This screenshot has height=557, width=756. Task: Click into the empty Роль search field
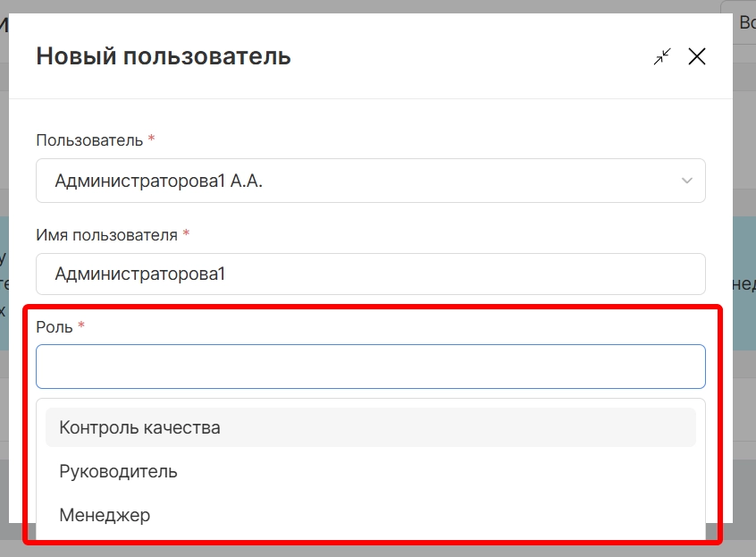point(370,367)
